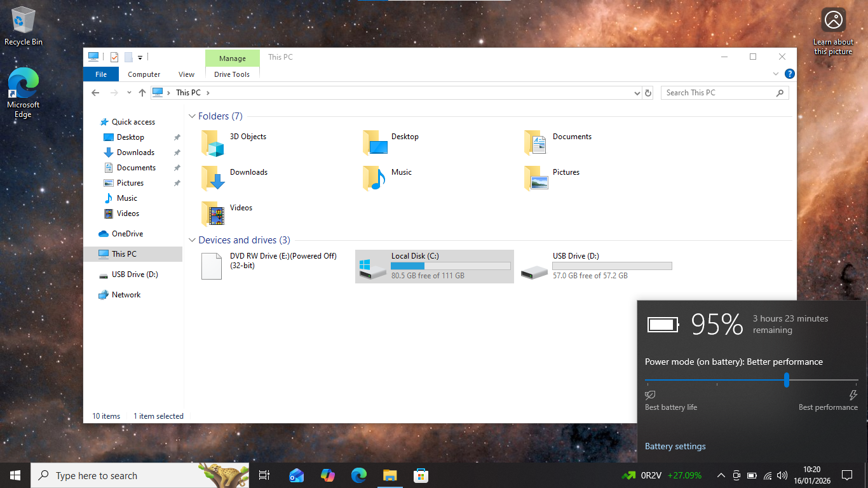Click the refresh button beside address bar
This screenshot has height=488, width=868.
click(x=648, y=93)
